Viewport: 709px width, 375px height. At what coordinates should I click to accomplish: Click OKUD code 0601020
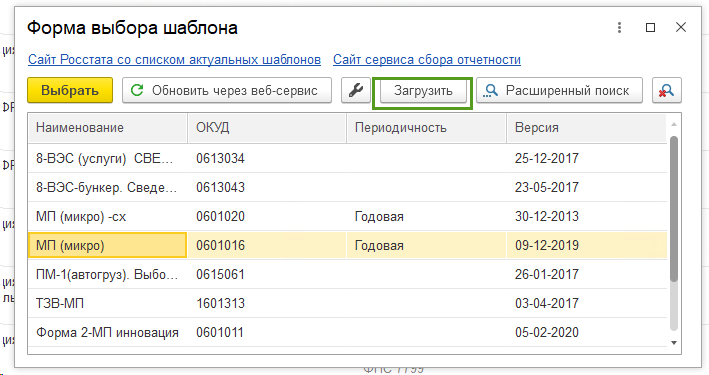click(220, 216)
